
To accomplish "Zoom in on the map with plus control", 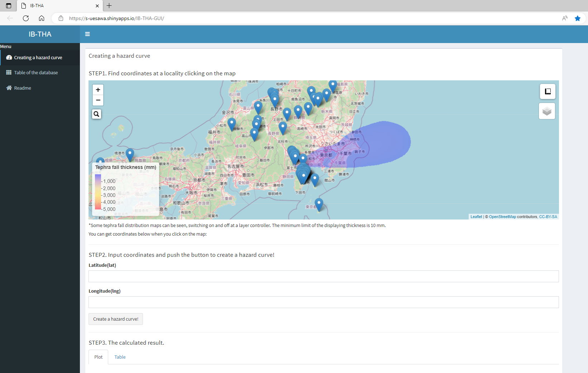I will pyautogui.click(x=98, y=89).
